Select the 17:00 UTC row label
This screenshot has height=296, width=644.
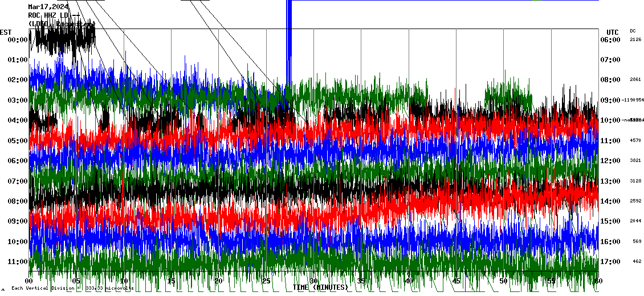pyautogui.click(x=610, y=262)
